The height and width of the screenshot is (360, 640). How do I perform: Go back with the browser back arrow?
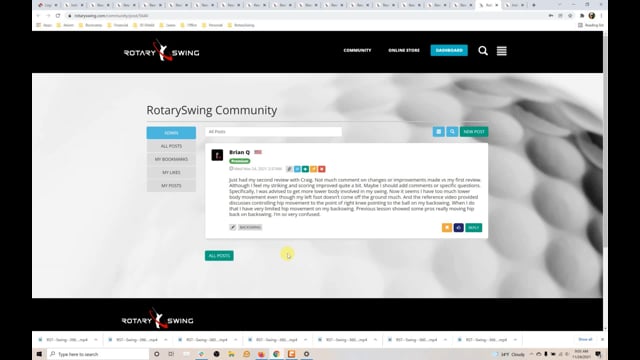point(38,16)
